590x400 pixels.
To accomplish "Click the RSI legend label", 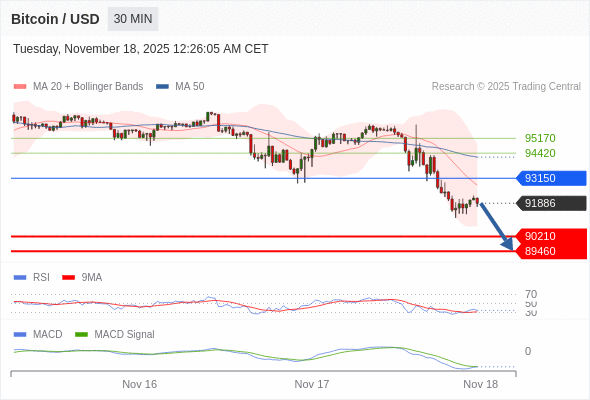I will pos(41,278).
